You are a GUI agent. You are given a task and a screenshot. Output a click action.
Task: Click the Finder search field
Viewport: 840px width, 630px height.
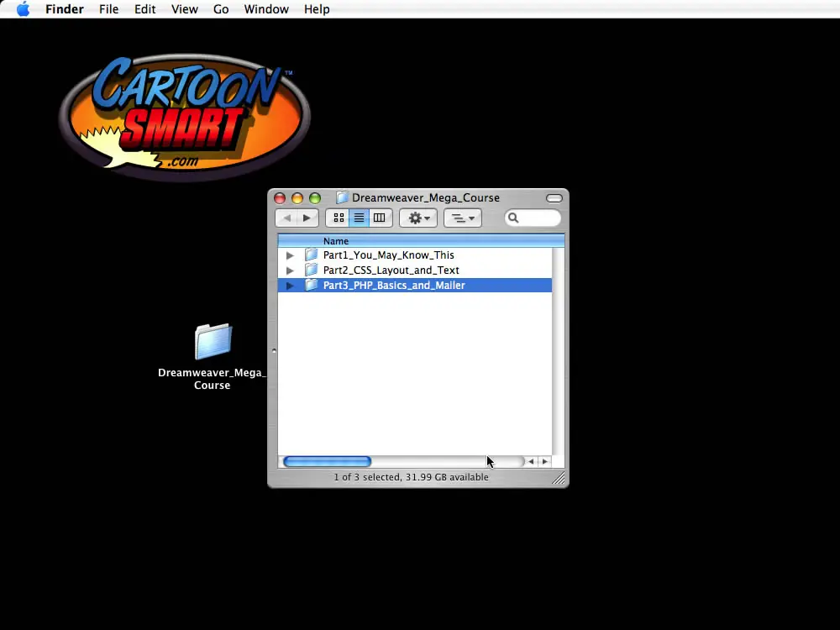(x=533, y=218)
